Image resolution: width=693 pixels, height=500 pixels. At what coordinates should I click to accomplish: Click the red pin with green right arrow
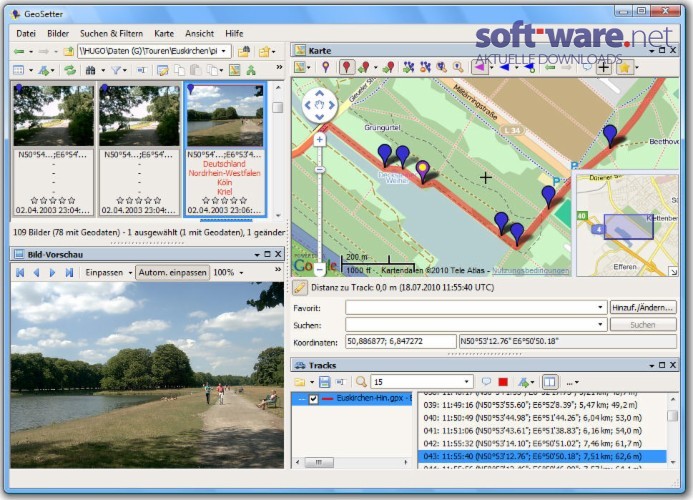(389, 67)
